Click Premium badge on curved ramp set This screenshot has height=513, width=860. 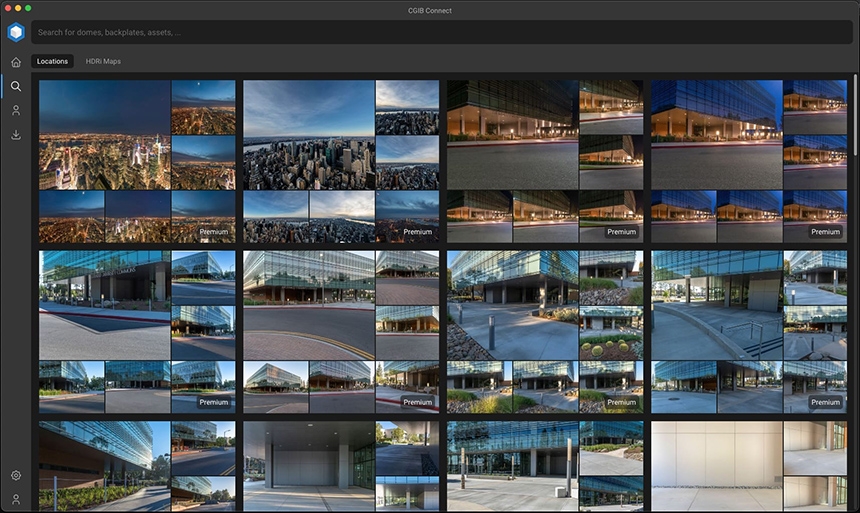pyautogui.click(x=825, y=402)
